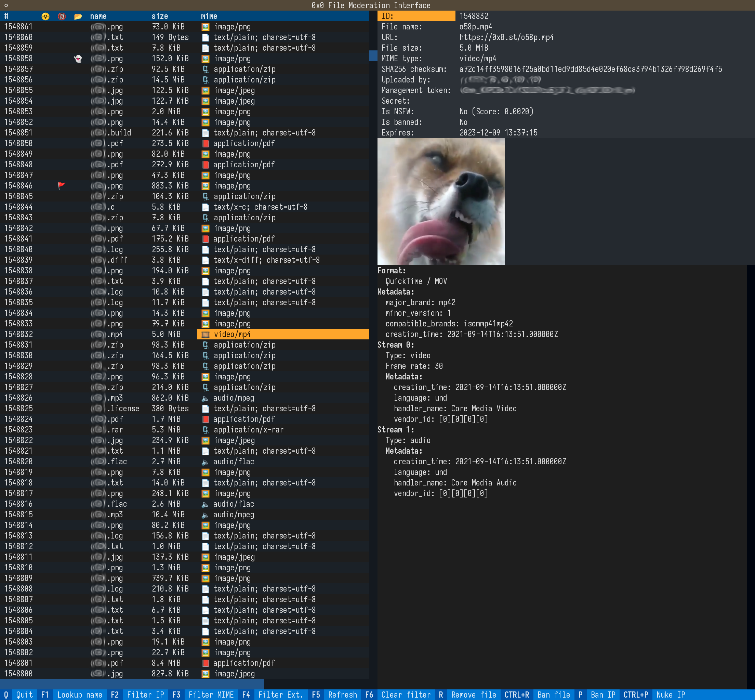Image resolution: width=755 pixels, height=700 pixels.
Task: Click the NSFW 18 column header icon
Action: tap(62, 16)
